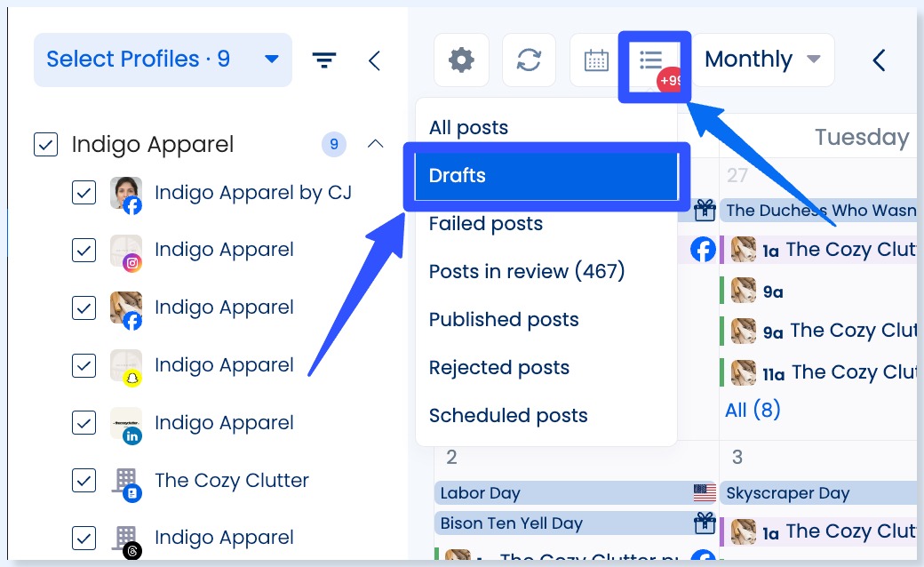
Task: Open the profile filter icon
Action: tap(324, 60)
